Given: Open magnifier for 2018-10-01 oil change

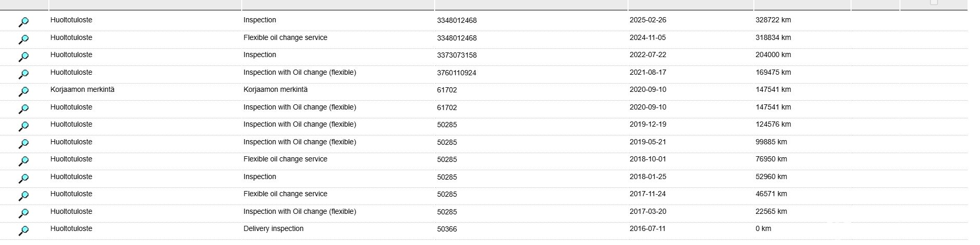Looking at the screenshot, I should coord(23,161).
